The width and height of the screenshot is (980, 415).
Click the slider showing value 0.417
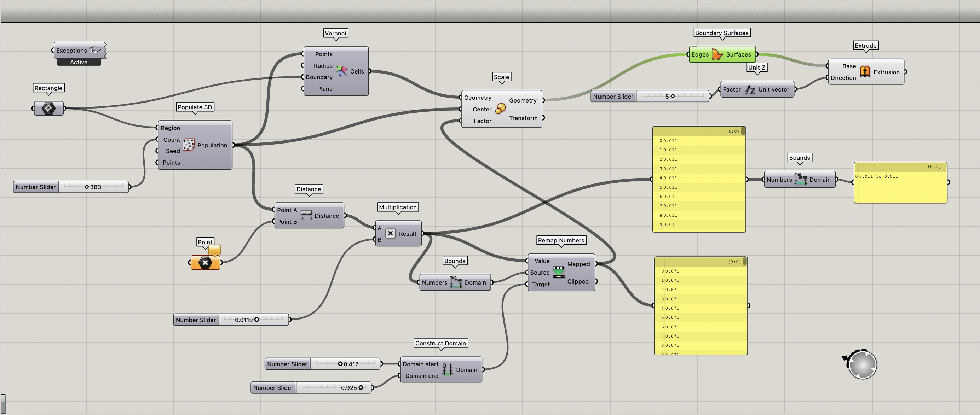tap(345, 364)
